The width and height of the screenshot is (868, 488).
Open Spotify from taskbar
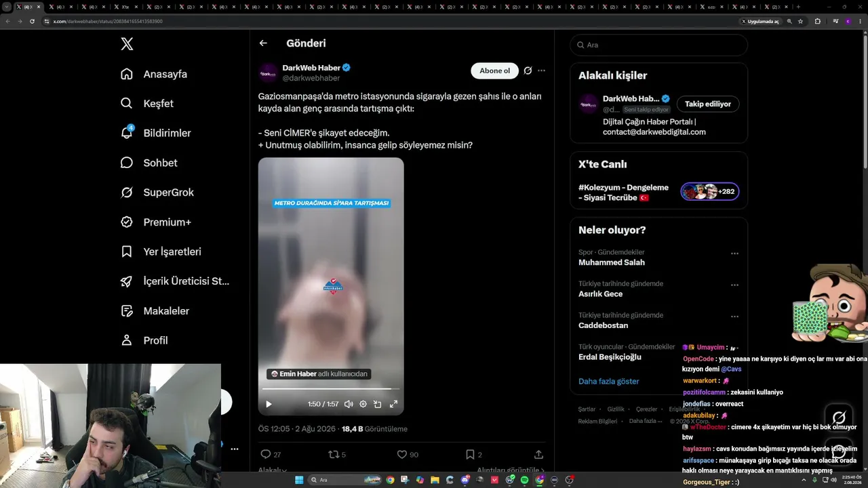coord(525,480)
